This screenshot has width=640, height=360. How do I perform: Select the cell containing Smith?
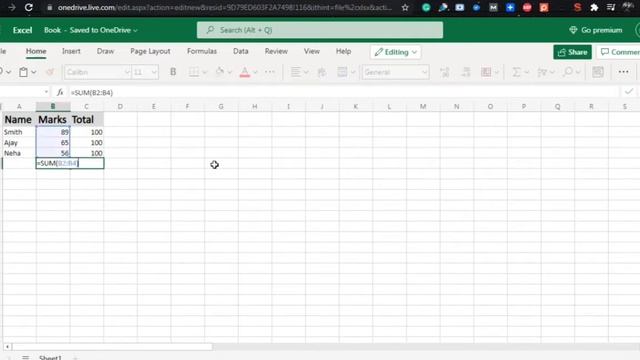19,132
